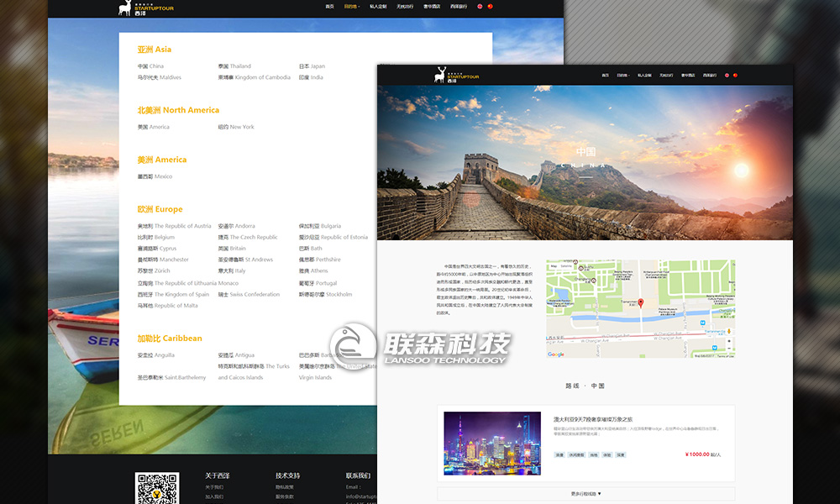Open the 澳大利亚9天7晚 tour title
This screenshot has height=504, width=840.
point(593,419)
